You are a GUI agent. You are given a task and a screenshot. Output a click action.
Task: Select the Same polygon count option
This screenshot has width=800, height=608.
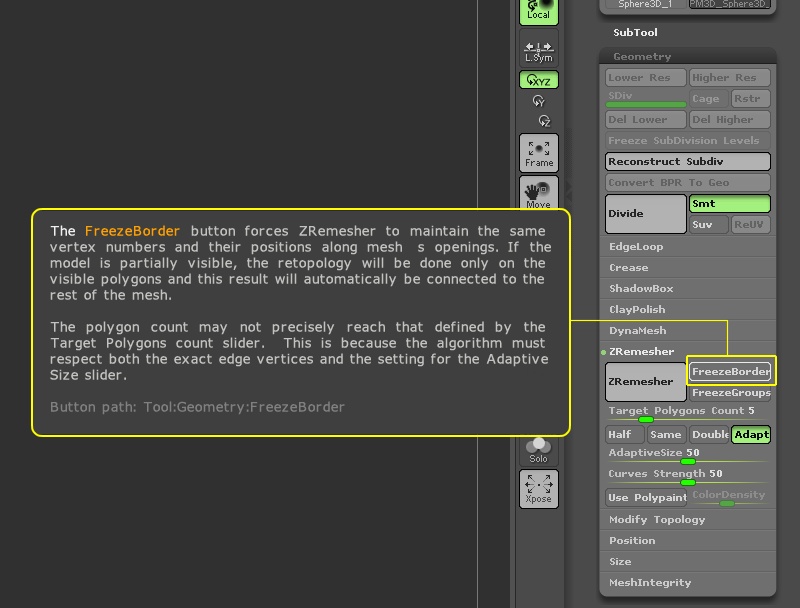click(x=666, y=435)
